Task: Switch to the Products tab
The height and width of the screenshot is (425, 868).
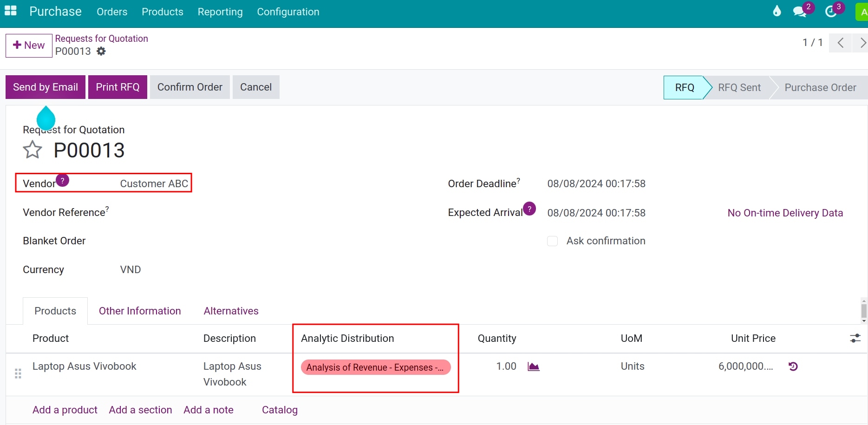Action: point(55,311)
